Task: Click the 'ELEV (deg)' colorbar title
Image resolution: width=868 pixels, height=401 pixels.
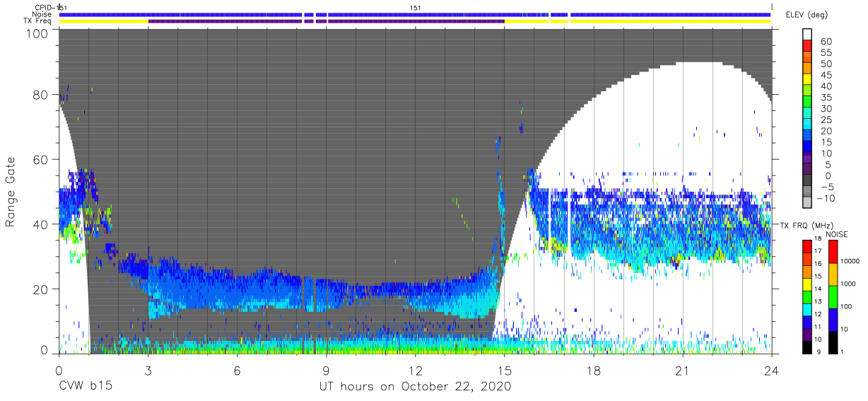Action: [807, 14]
